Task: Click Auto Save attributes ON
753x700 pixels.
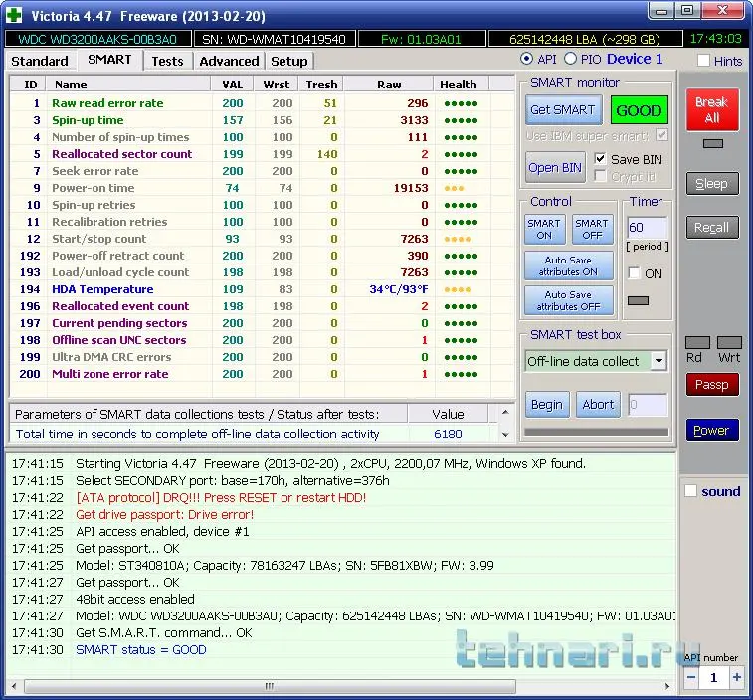Action: pyautogui.click(x=569, y=266)
